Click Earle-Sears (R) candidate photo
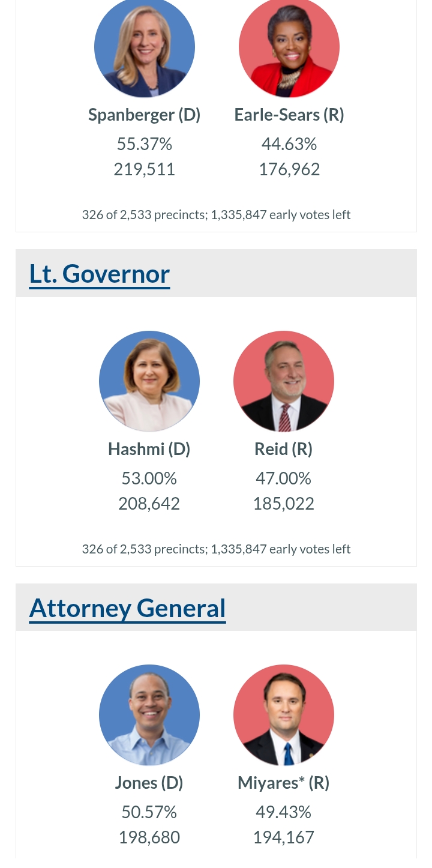This screenshot has height=868, width=432. coord(289,49)
